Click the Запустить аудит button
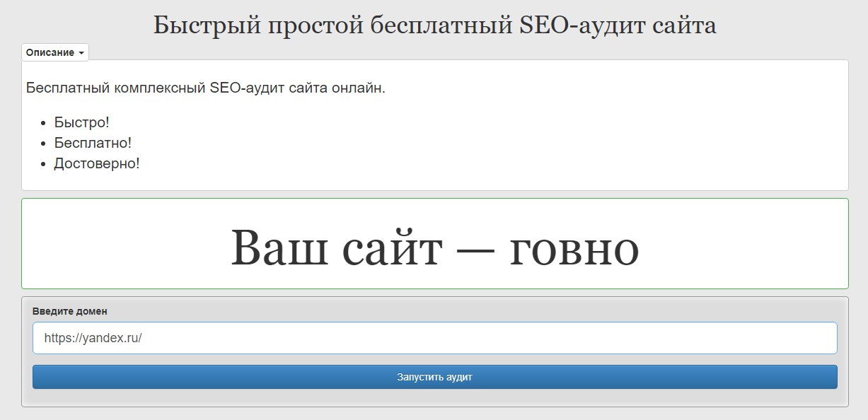Screen dimensions: 868x420 434,377
